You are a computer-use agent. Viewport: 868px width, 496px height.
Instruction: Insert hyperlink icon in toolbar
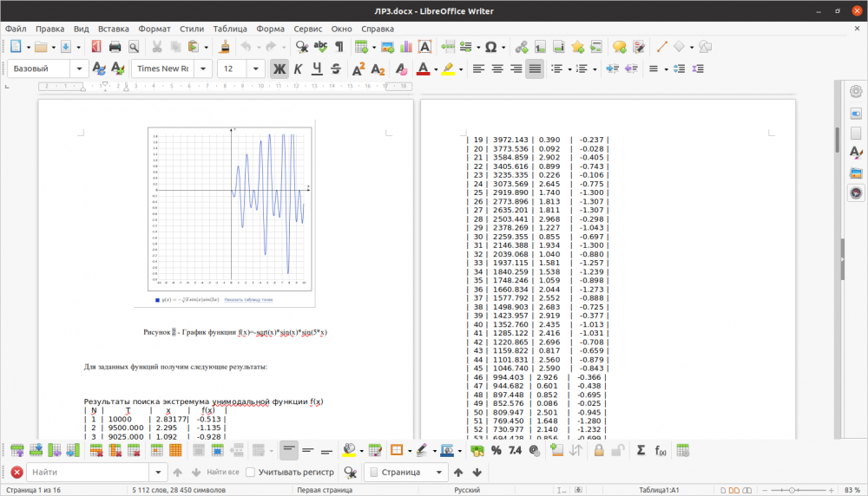click(521, 47)
